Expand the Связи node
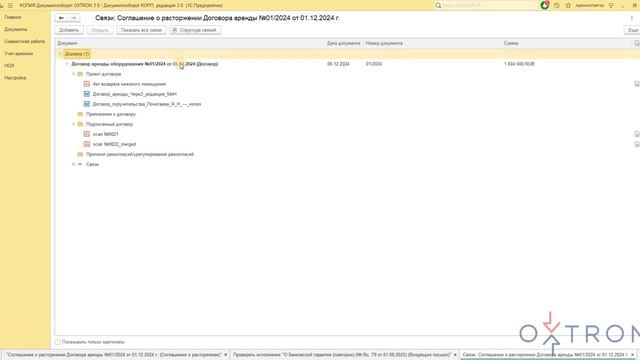Screen dimensions: 640x360 pyautogui.click(x=73, y=164)
